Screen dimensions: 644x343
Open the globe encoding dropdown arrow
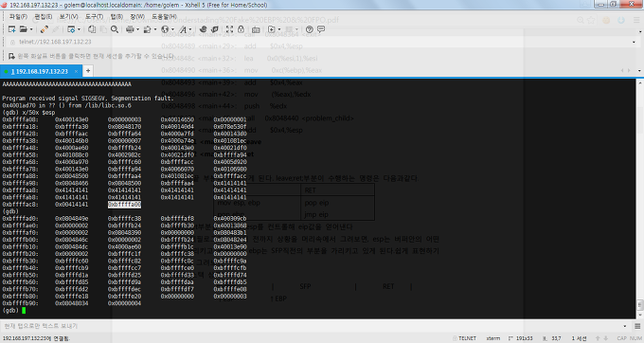coord(172,29)
